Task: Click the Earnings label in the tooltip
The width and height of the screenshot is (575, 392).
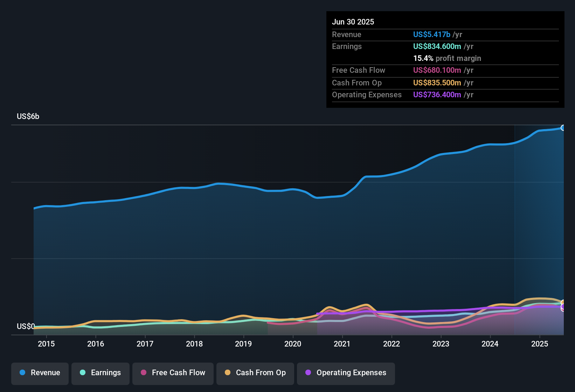Action: click(347, 46)
